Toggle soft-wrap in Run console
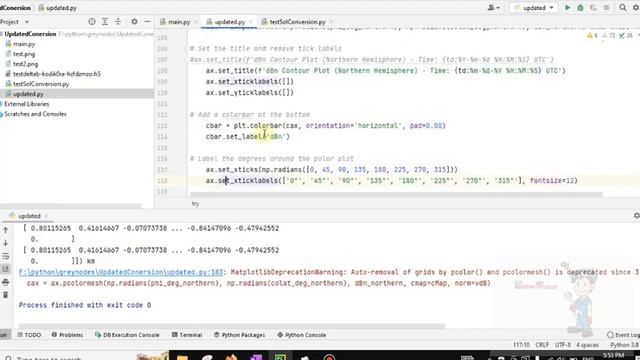The height and width of the screenshot is (360, 640). coord(6,256)
